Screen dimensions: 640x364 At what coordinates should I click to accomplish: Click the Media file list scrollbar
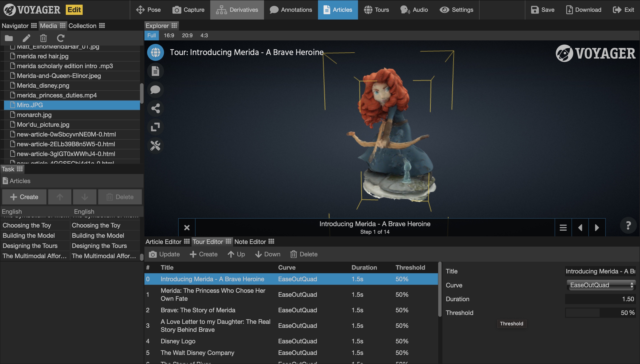[x=142, y=93]
